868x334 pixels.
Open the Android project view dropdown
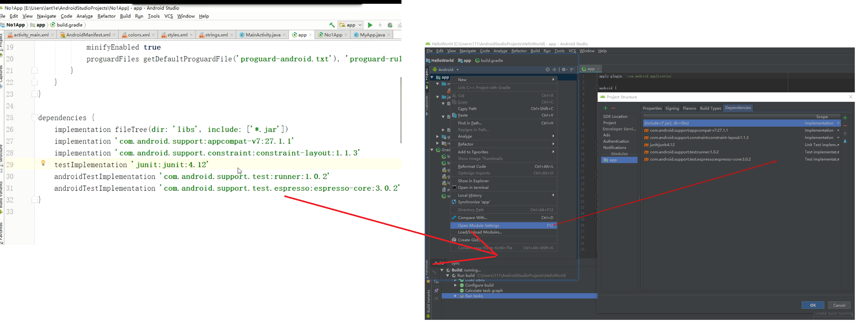(x=446, y=70)
